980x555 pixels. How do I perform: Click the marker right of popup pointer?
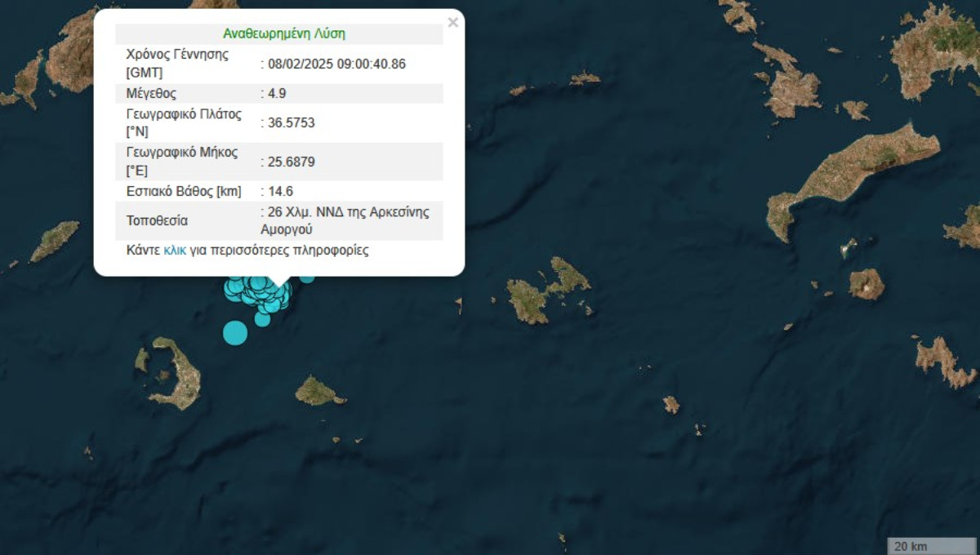coord(307,277)
